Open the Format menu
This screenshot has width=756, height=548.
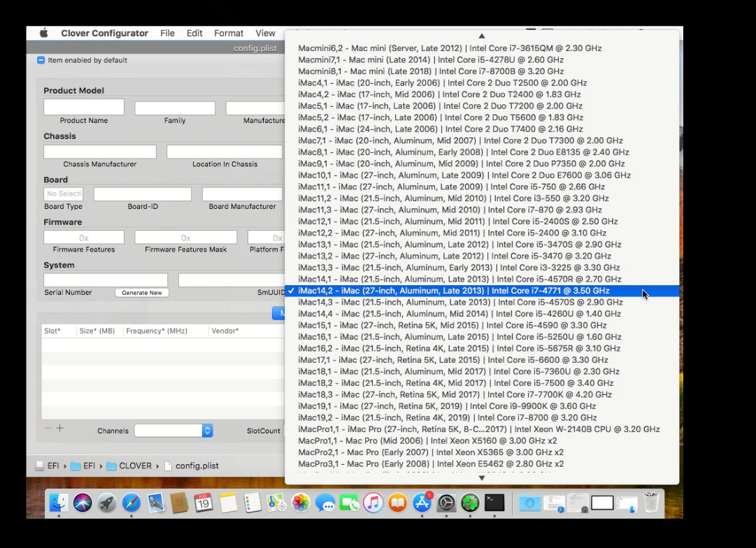[x=229, y=34]
